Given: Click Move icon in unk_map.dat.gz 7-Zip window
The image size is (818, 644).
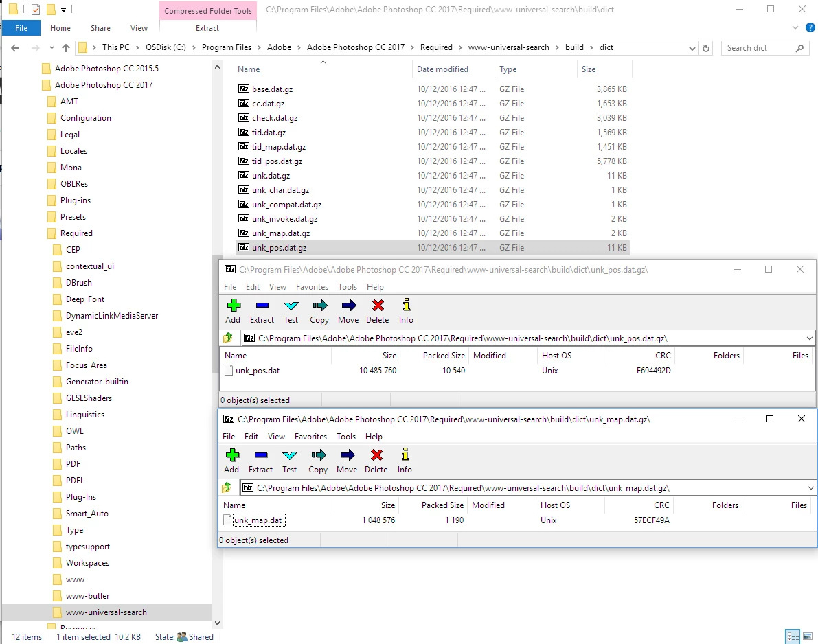Looking at the screenshot, I should tap(347, 455).
